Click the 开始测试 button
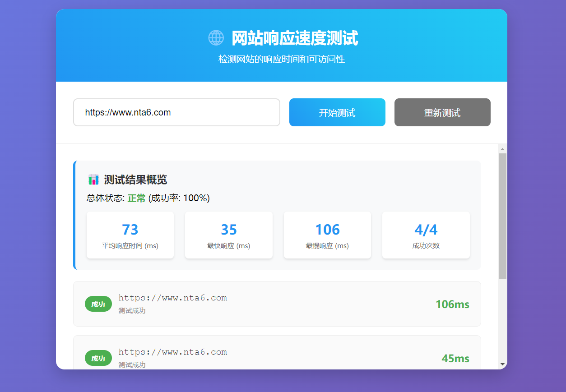This screenshot has height=392, width=566. coord(337,112)
